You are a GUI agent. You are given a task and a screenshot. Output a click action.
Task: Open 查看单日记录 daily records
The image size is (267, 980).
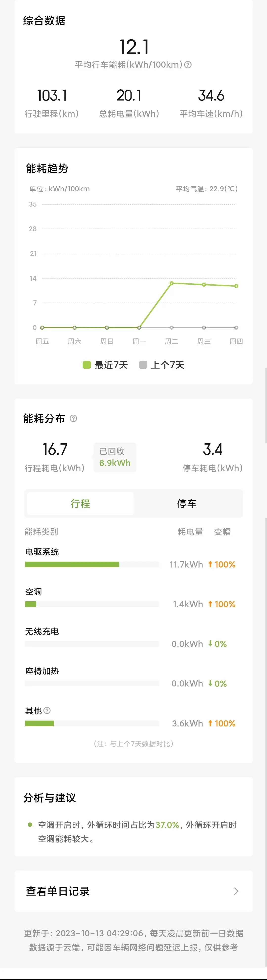point(133,891)
